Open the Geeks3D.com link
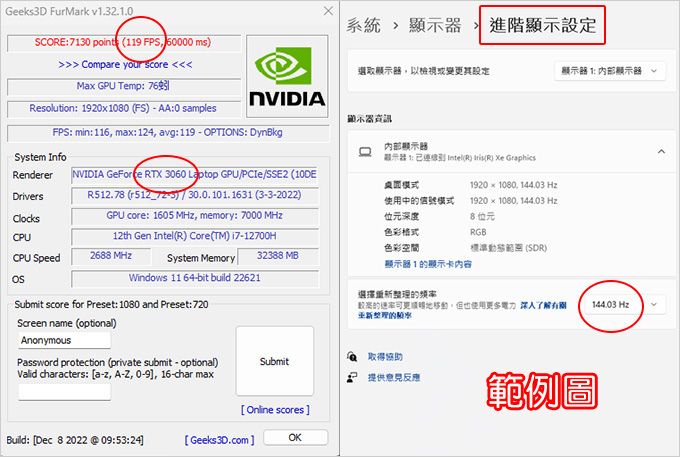This screenshot has height=457, width=680. point(219,440)
